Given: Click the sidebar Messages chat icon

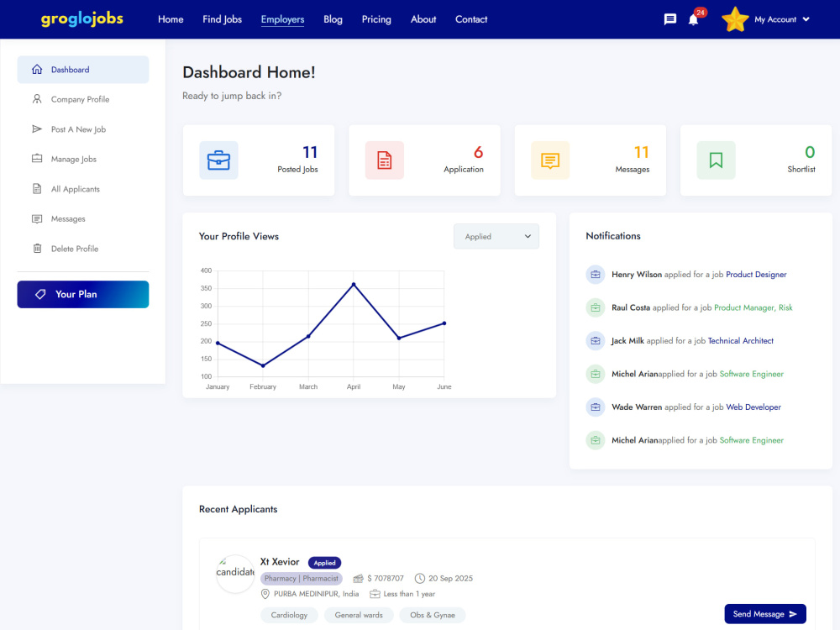Looking at the screenshot, I should [37, 218].
